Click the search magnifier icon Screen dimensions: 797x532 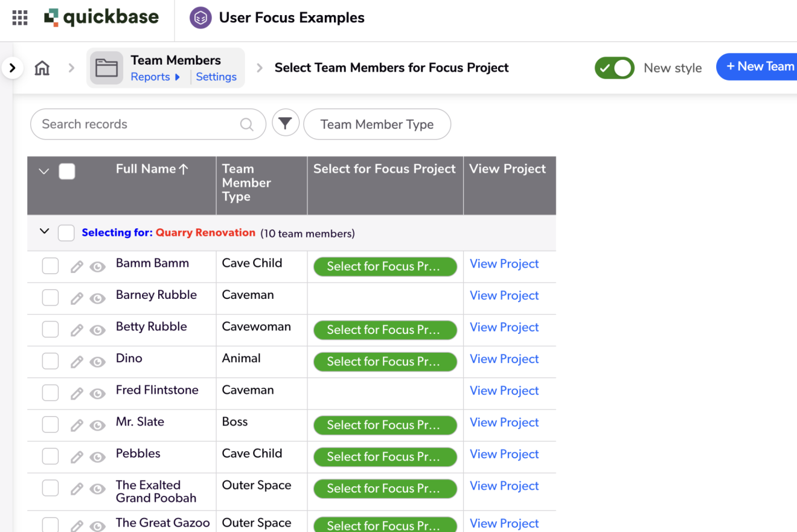point(246,124)
